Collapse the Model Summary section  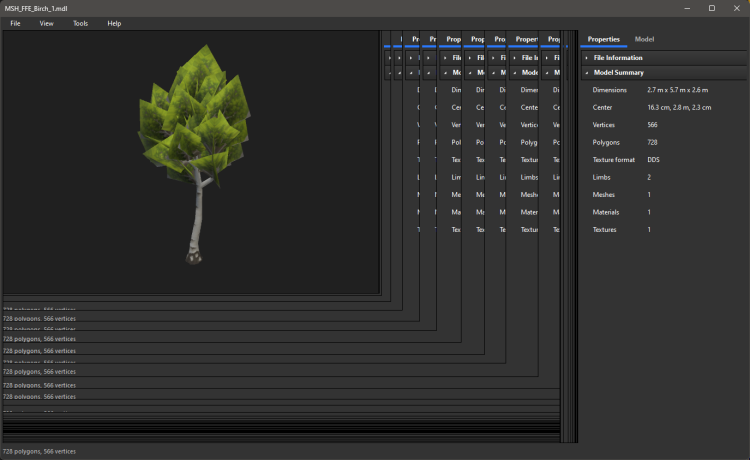click(618, 73)
